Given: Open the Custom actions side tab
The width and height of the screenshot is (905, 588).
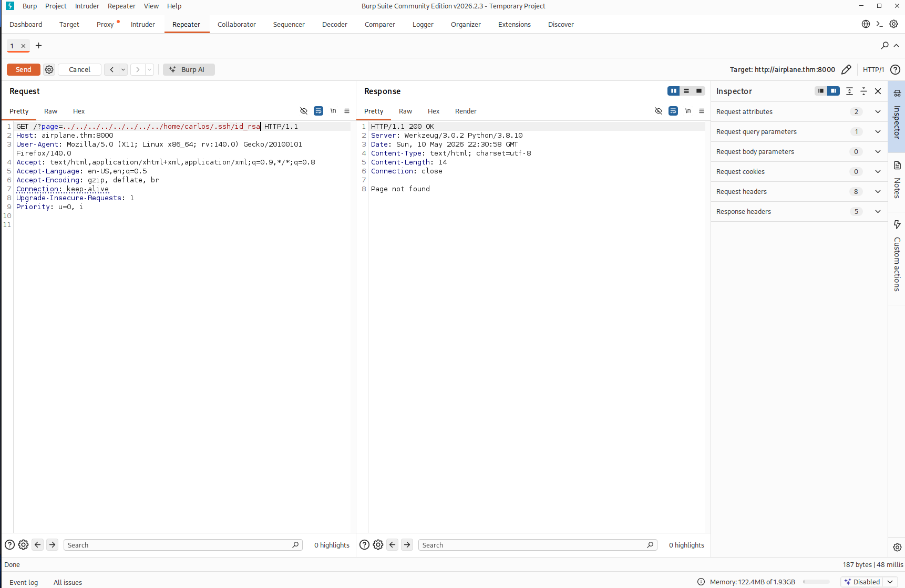Looking at the screenshot, I should [897, 257].
